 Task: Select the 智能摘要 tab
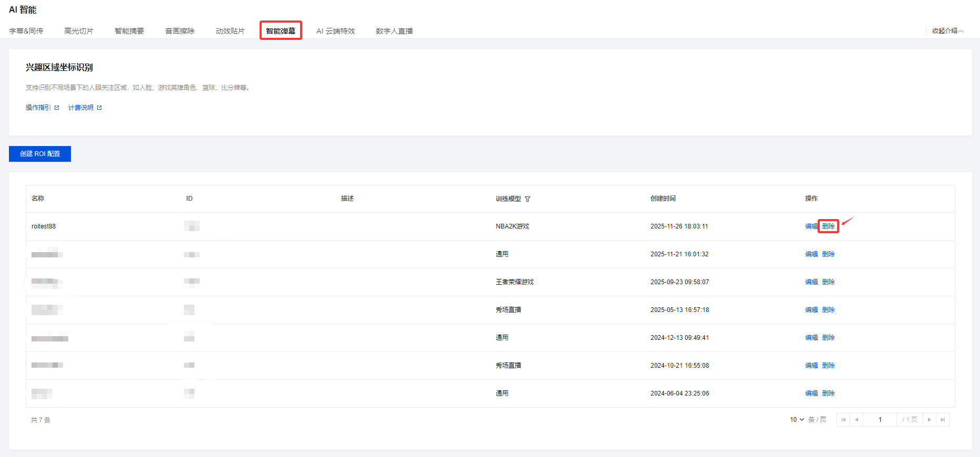(x=129, y=31)
